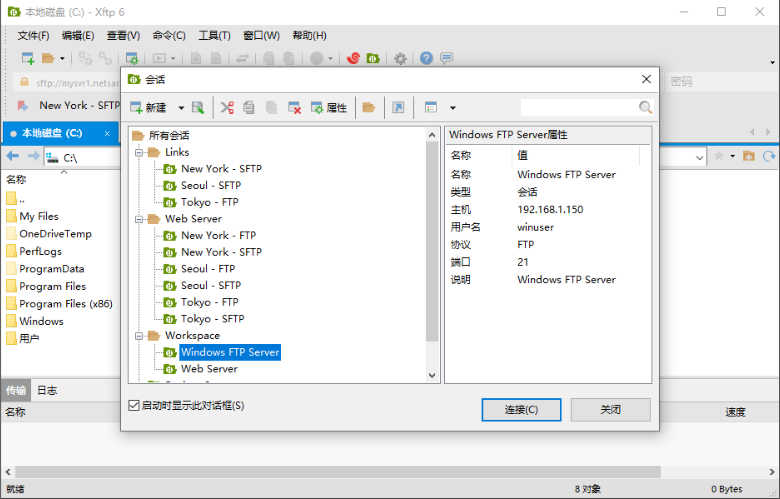Collapse the Workspace folder
Screen dimensions: 780x499
139,336
